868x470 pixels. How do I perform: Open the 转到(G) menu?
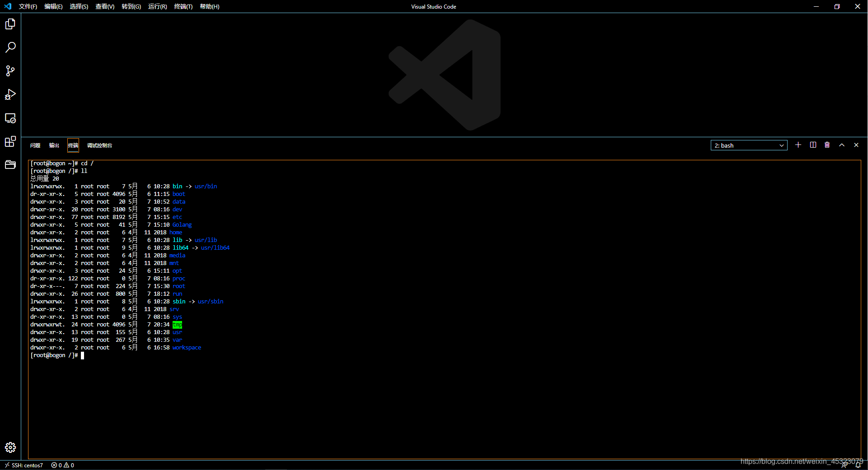coord(131,6)
